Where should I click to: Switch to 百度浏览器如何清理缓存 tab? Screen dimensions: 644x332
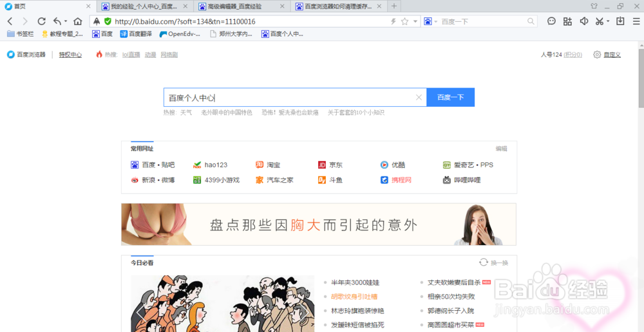click(x=339, y=6)
